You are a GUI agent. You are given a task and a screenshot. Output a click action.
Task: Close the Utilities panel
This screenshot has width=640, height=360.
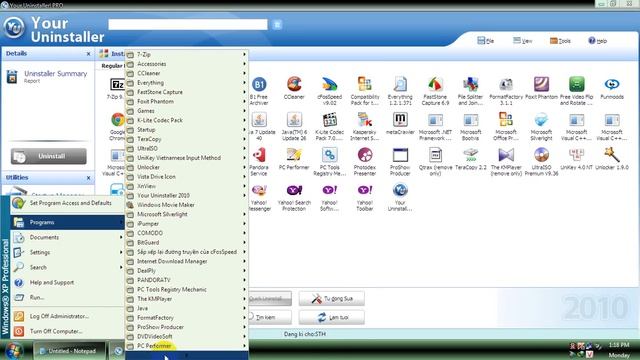89,178
